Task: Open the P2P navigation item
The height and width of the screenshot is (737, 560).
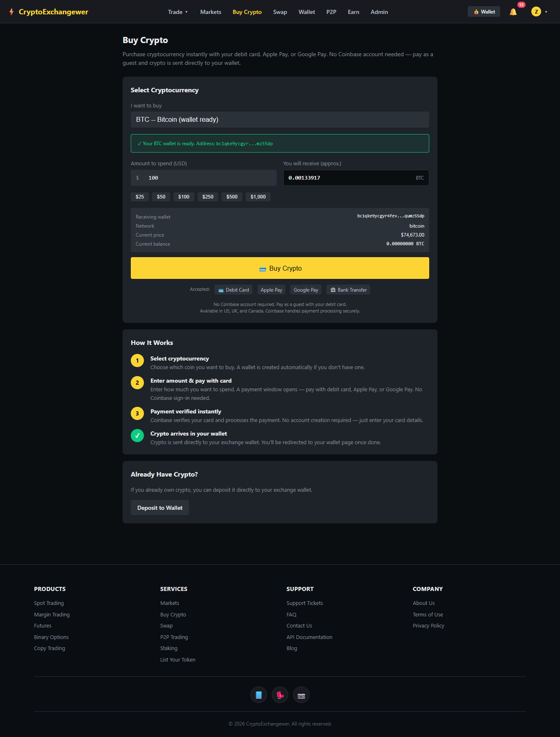Action: pos(331,12)
